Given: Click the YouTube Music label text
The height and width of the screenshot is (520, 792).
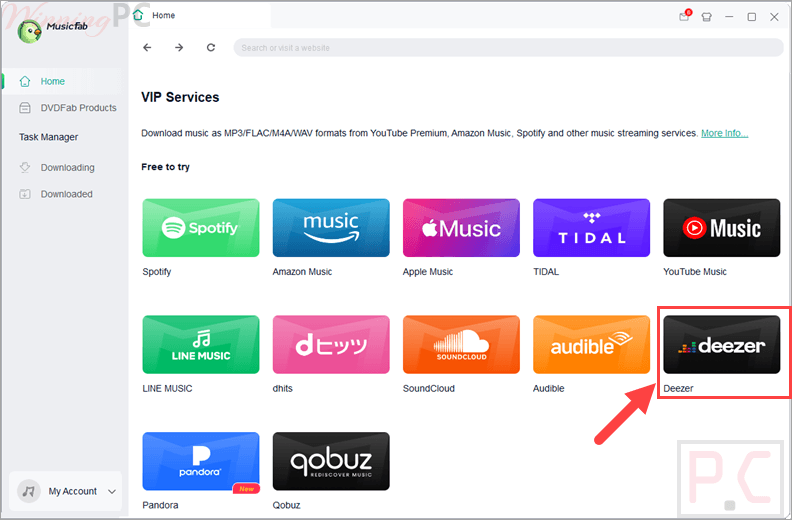Looking at the screenshot, I should (695, 272).
